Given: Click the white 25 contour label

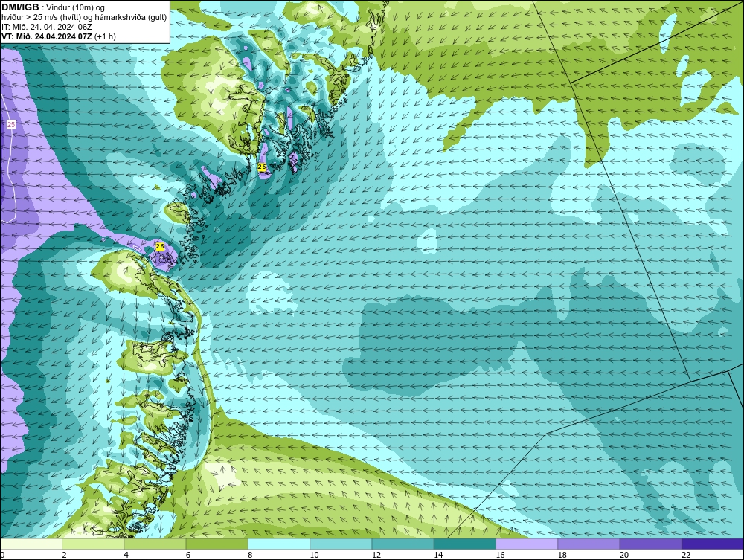Looking at the screenshot, I should [x=11, y=125].
